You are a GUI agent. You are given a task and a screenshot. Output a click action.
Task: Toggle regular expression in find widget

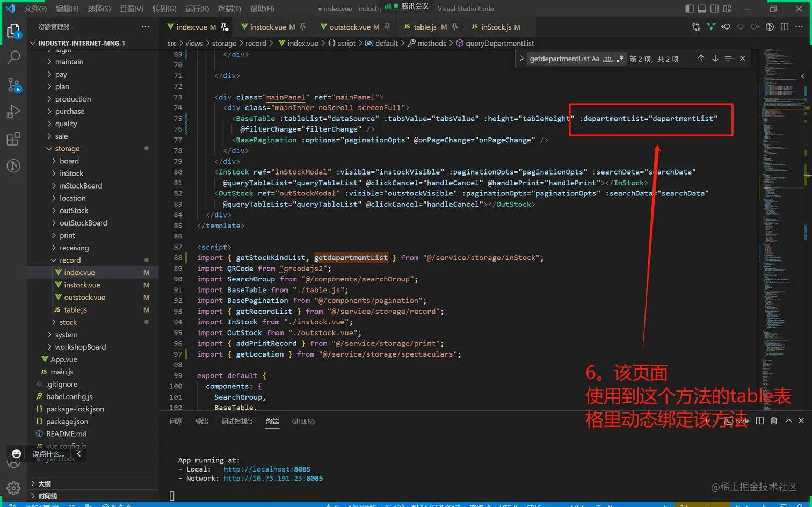620,59
